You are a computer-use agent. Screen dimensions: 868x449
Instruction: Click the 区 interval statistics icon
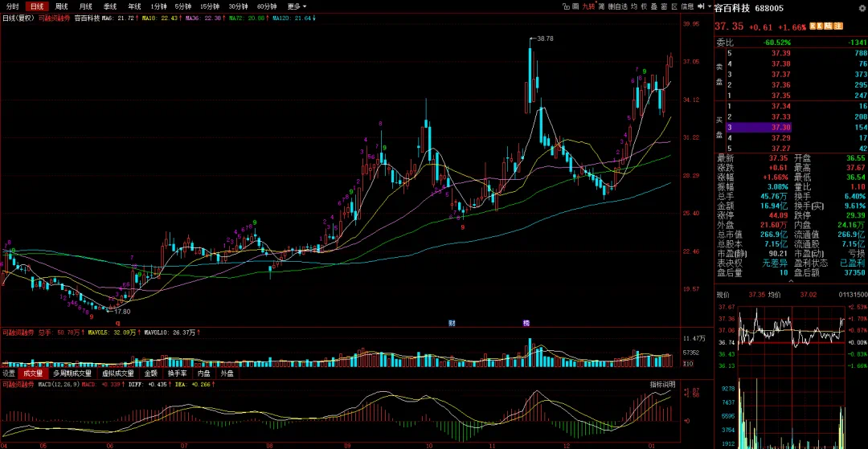[674, 6]
